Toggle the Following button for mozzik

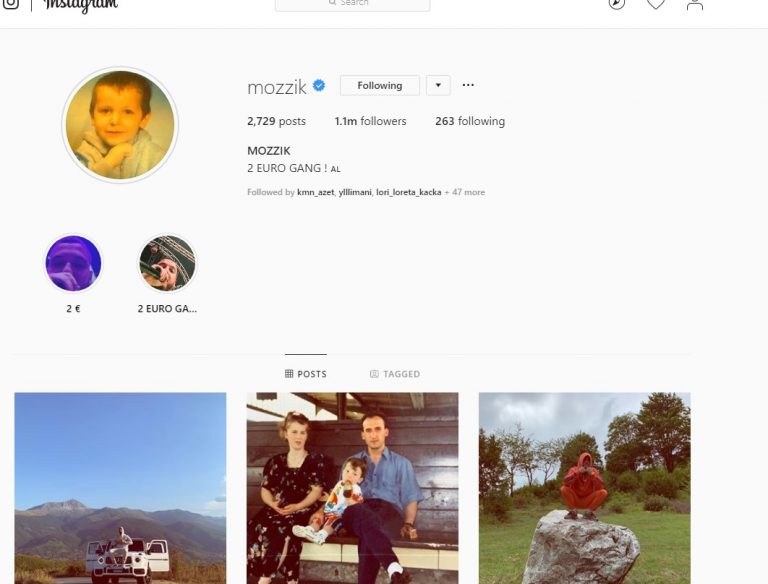click(380, 85)
